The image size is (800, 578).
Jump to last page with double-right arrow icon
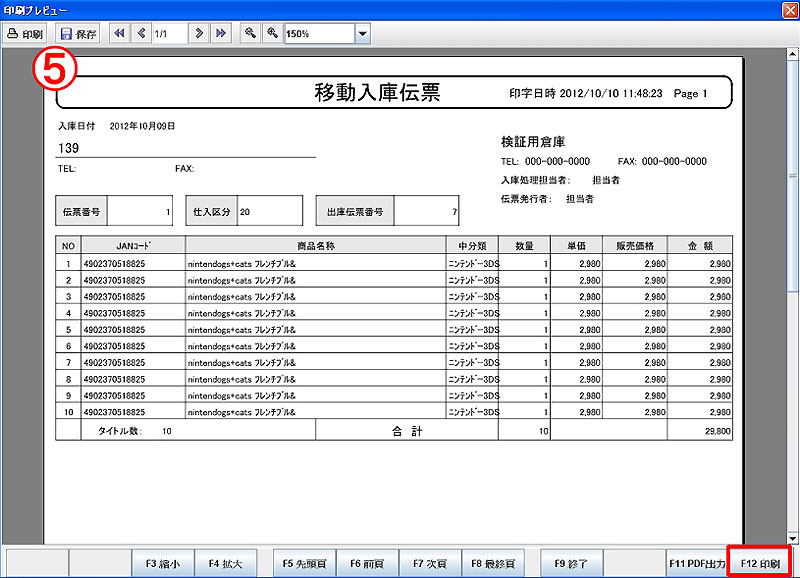[221, 33]
